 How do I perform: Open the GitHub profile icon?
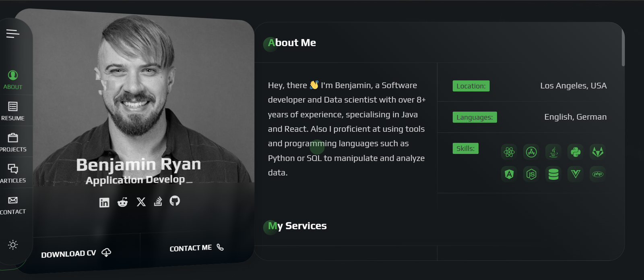(175, 200)
